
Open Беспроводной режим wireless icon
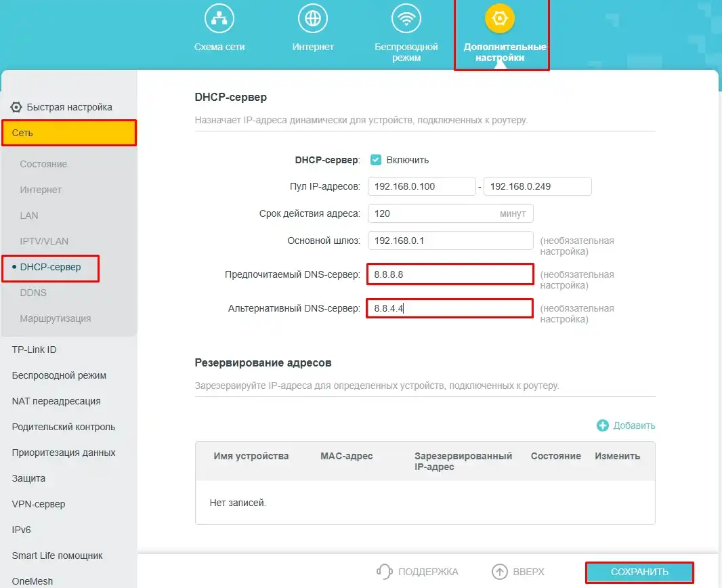click(x=405, y=18)
